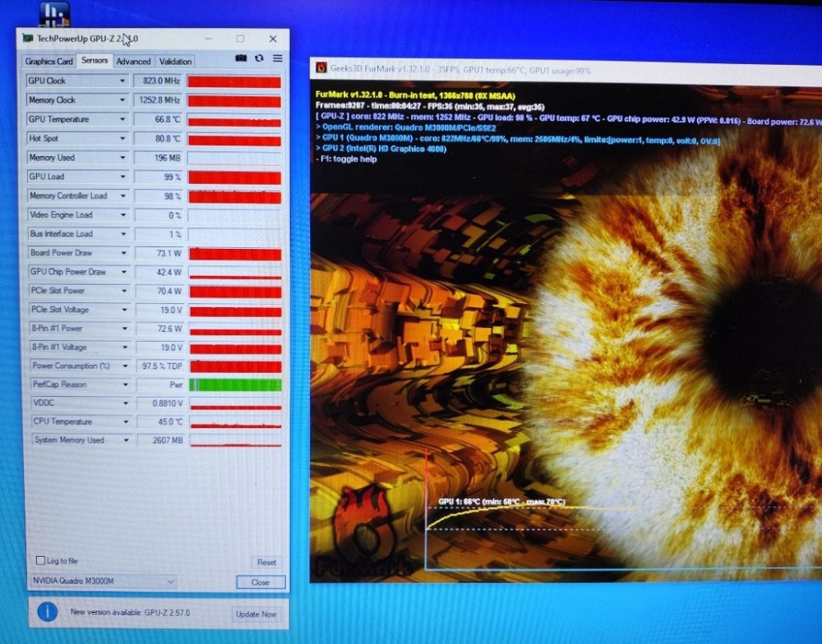
Task: Open the GPU Temperature sensor dropdown
Action: pyautogui.click(x=122, y=120)
